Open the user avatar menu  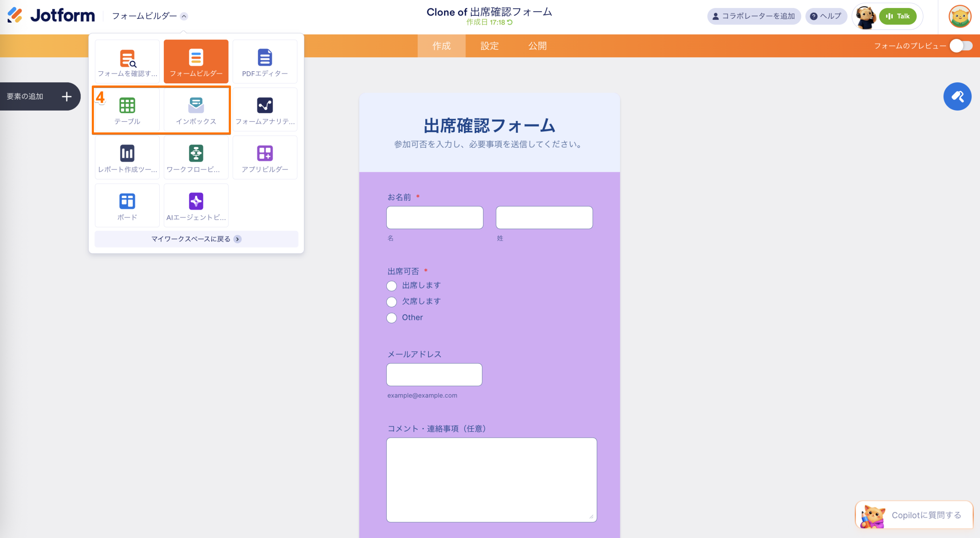pos(960,16)
